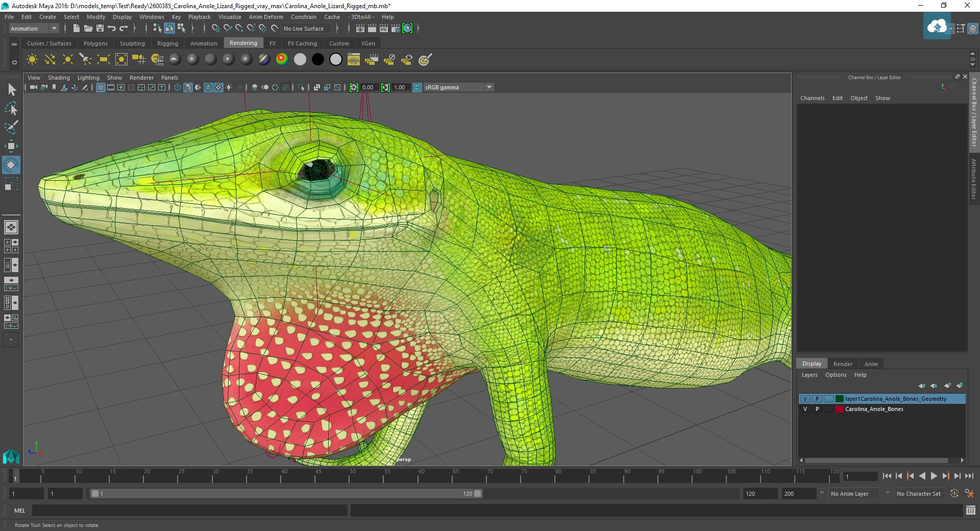The image size is (980, 531).
Task: Create an ambient light from the shelf
Action: pyautogui.click(x=32, y=60)
